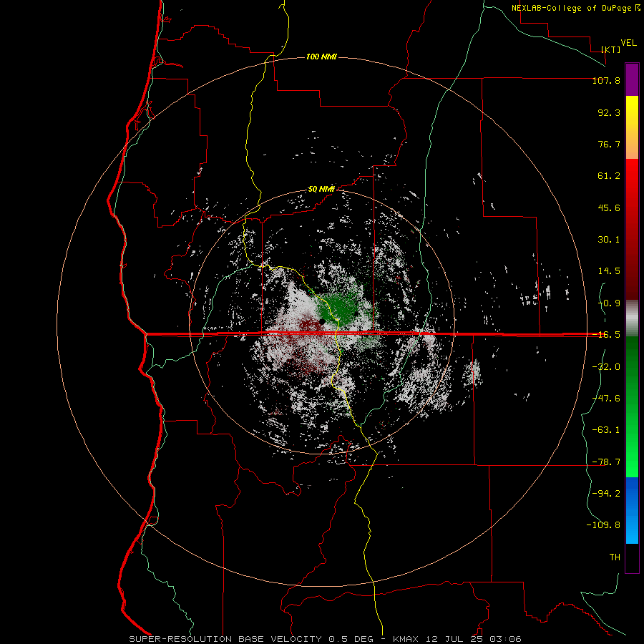644x644 pixels.
Task: Select the -109.8 scale value
Action: (603, 525)
